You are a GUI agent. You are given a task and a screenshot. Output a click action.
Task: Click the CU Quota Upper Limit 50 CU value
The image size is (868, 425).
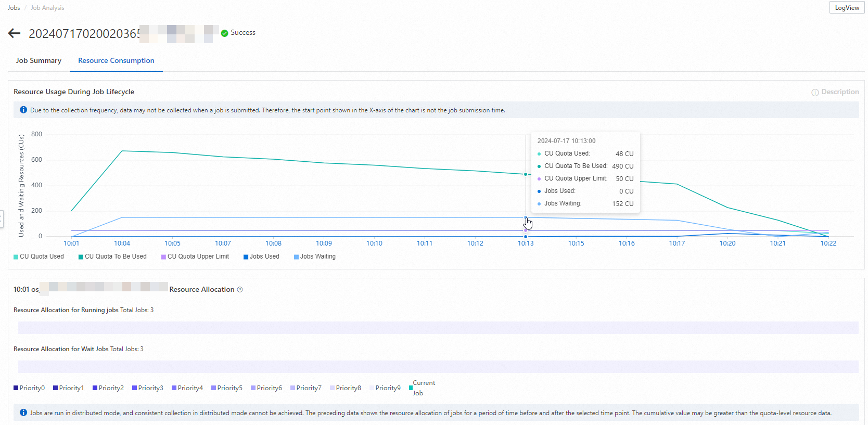point(624,179)
